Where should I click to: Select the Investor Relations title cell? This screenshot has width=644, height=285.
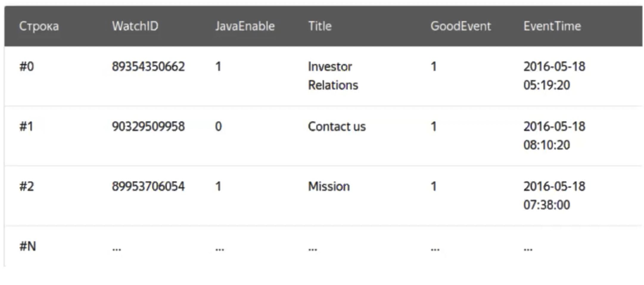[x=333, y=76]
